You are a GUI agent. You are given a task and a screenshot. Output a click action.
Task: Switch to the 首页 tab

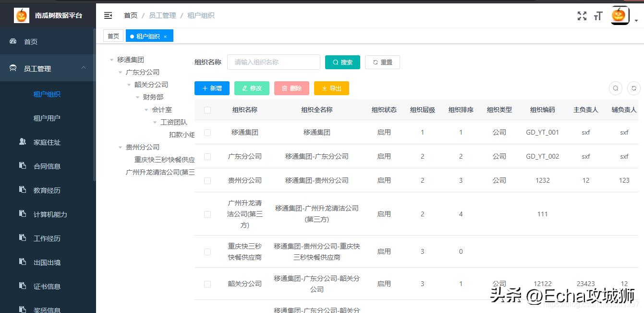tap(113, 36)
